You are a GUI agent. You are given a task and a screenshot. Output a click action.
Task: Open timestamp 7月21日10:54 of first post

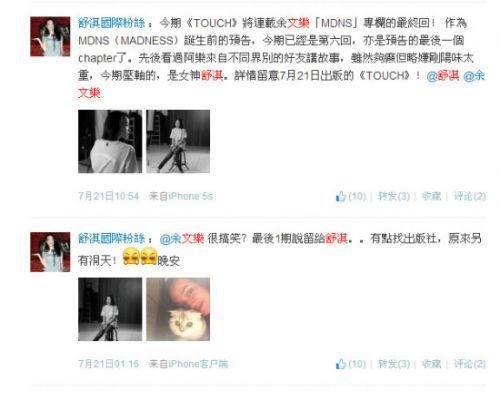point(109,196)
